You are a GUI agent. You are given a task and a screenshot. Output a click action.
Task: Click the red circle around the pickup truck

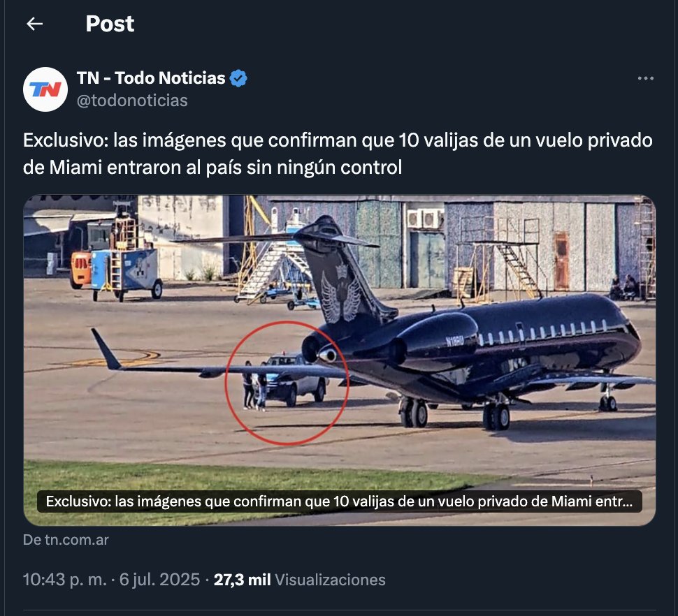pyautogui.click(x=287, y=383)
